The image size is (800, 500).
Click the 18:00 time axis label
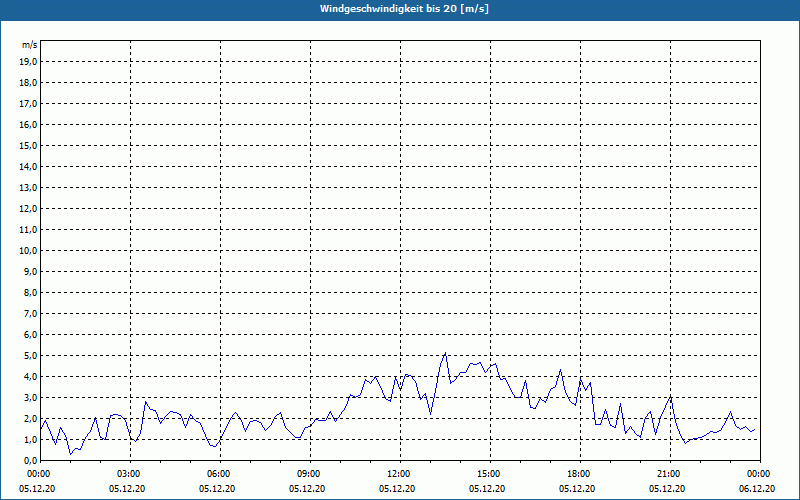(579, 474)
